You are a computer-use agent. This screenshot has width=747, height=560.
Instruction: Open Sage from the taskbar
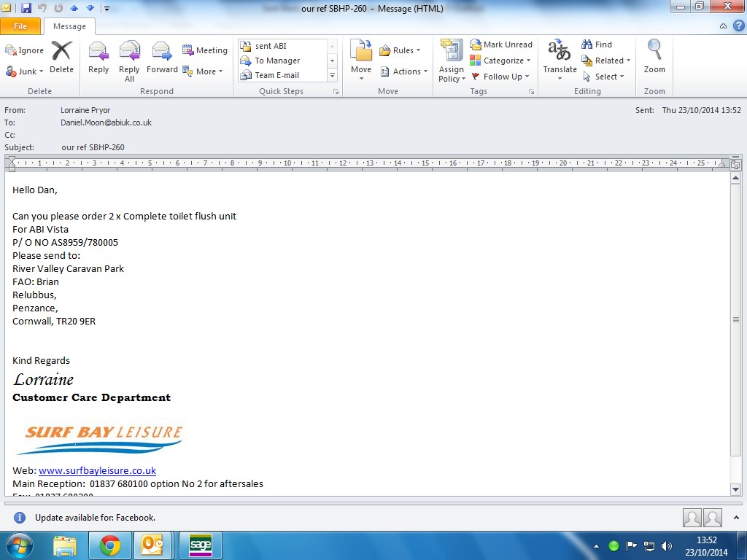tap(200, 546)
